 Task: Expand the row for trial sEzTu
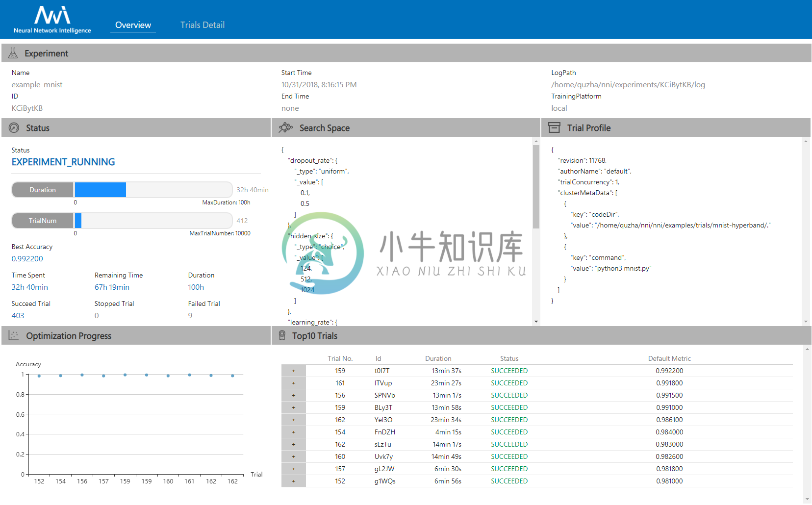[x=294, y=444]
